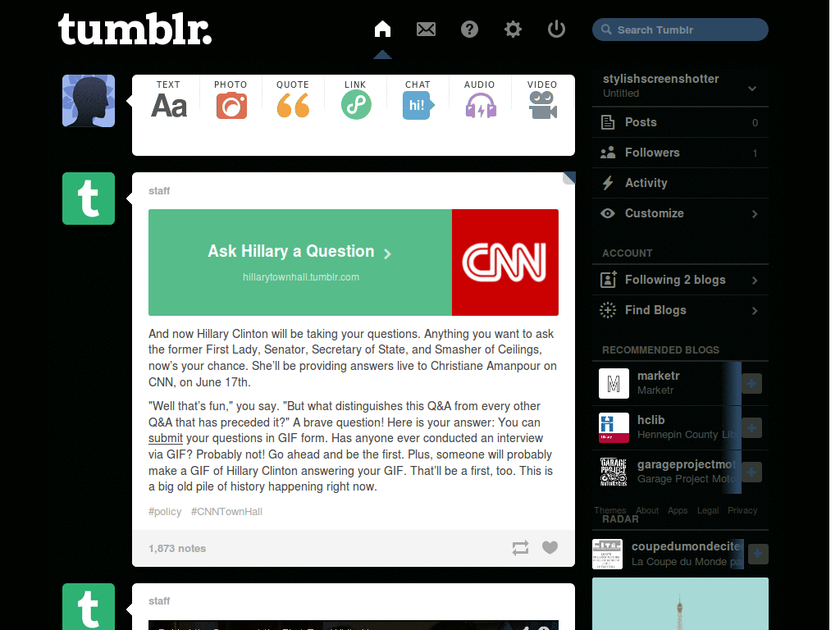
Task: Click the Following address book icon
Action: (x=608, y=279)
